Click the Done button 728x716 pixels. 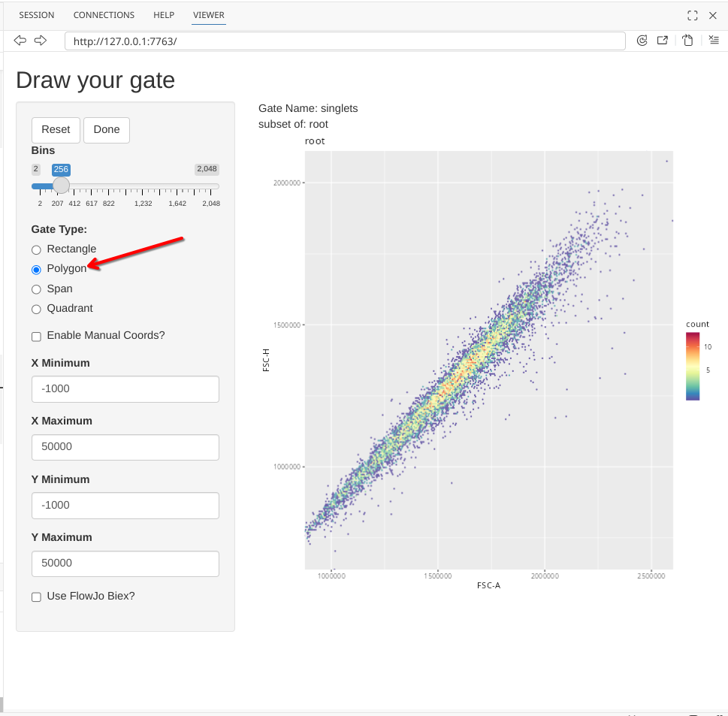[107, 130]
